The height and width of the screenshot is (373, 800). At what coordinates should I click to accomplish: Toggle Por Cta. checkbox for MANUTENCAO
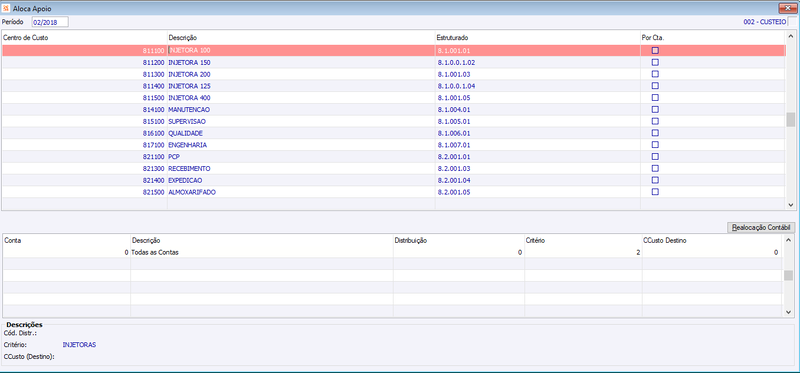coord(655,110)
